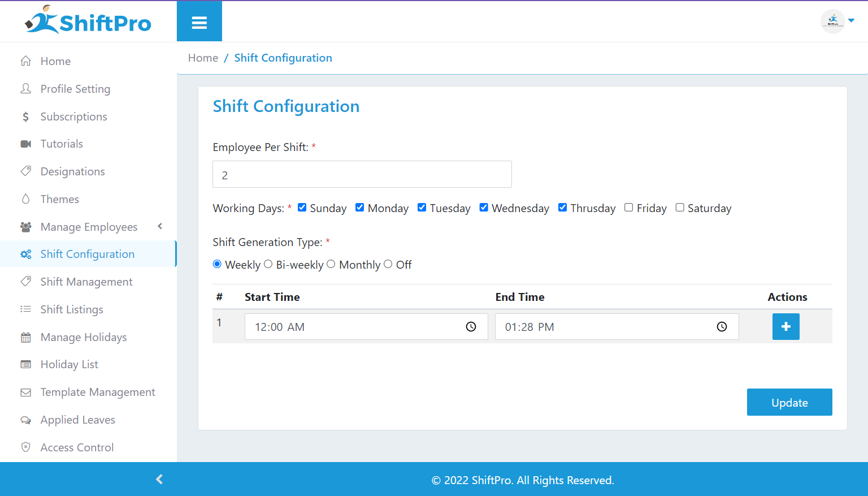Select the Monthly shift generation option
Viewport: 868px width, 496px height.
click(331, 264)
